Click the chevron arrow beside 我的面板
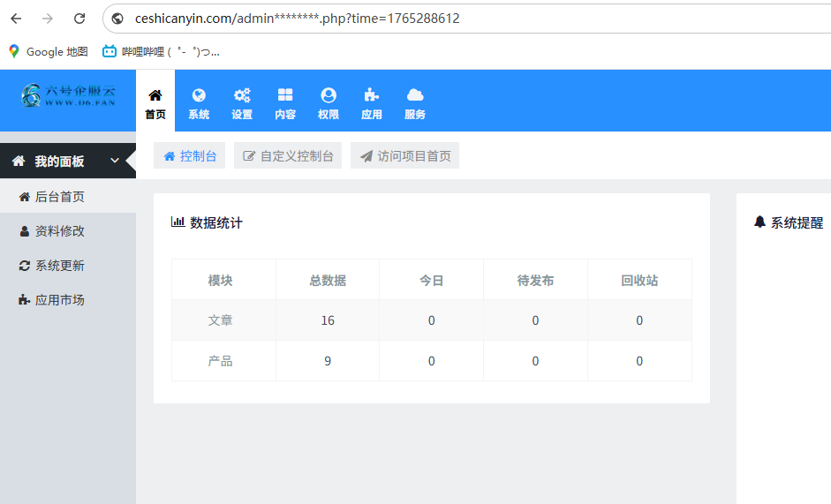The width and height of the screenshot is (831, 504). tap(115, 161)
